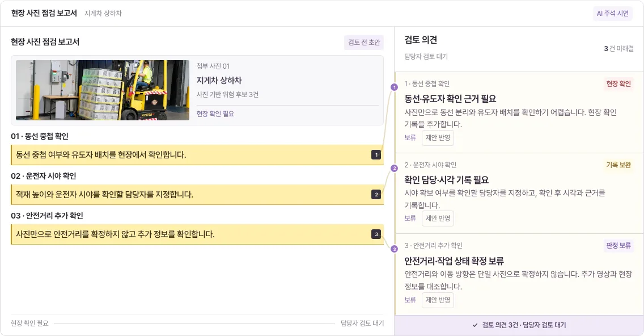Click '보류' for 동선·유도자 확인 comment
The image size is (644, 336).
(x=410, y=138)
